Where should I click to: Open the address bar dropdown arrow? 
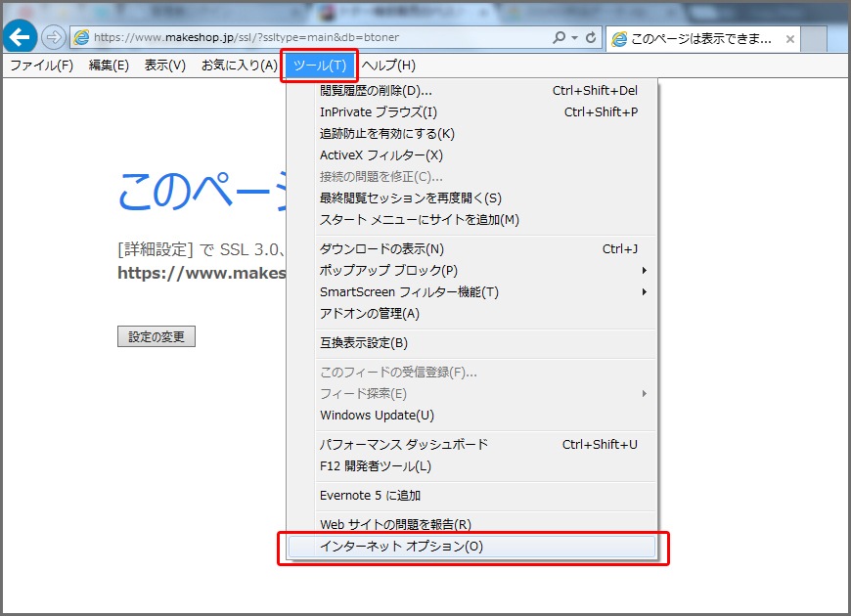click(x=574, y=38)
